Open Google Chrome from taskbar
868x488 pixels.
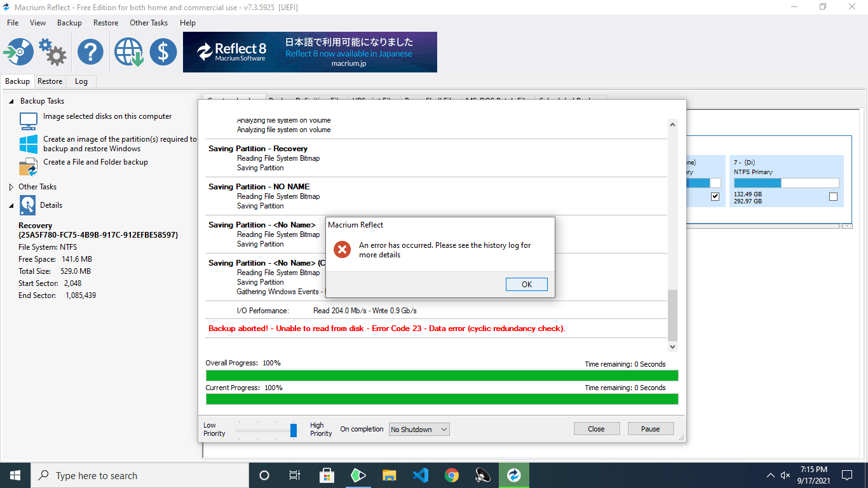point(452,475)
